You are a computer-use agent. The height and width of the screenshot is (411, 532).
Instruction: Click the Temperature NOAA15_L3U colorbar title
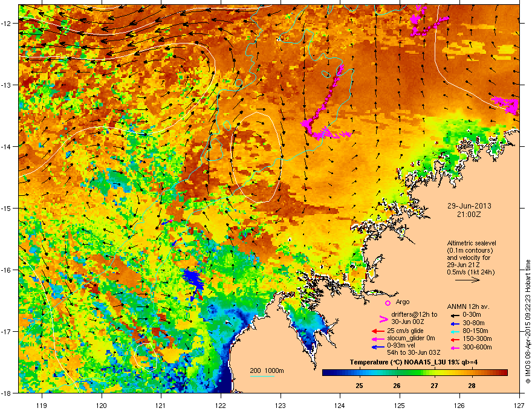click(414, 362)
